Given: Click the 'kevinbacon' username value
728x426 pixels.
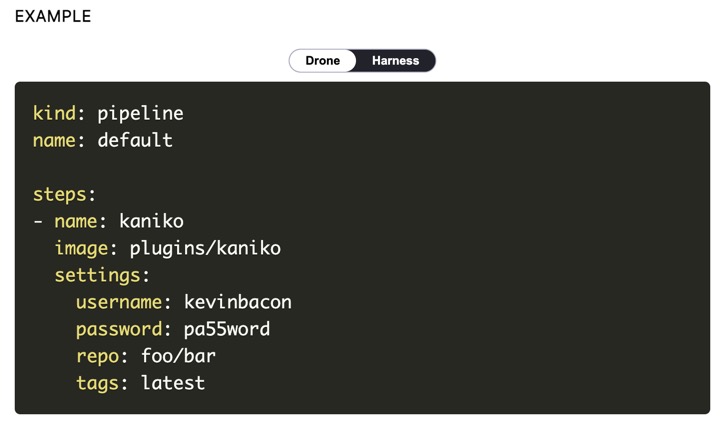Looking at the screenshot, I should (238, 302).
